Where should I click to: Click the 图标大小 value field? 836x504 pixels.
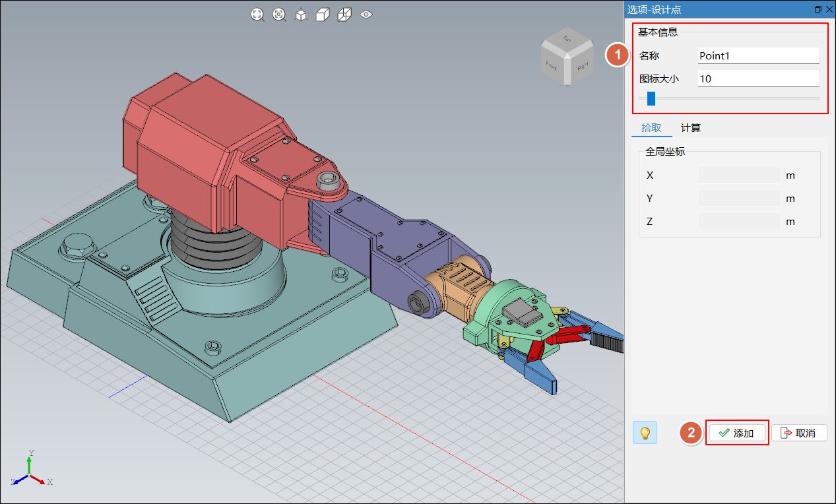tap(757, 79)
